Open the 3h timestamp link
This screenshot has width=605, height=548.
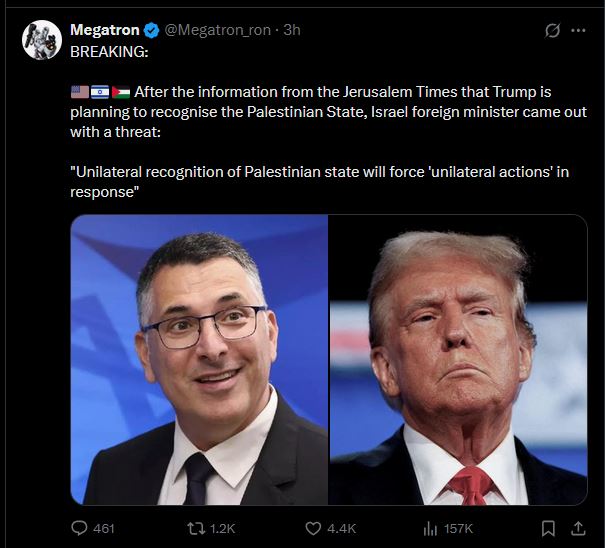click(x=292, y=30)
